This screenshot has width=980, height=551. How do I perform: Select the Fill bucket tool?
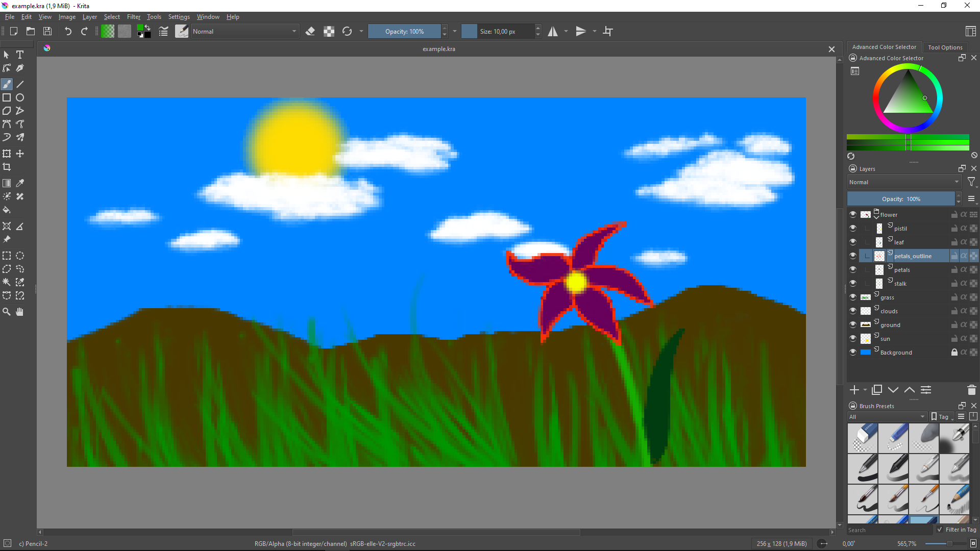7,210
